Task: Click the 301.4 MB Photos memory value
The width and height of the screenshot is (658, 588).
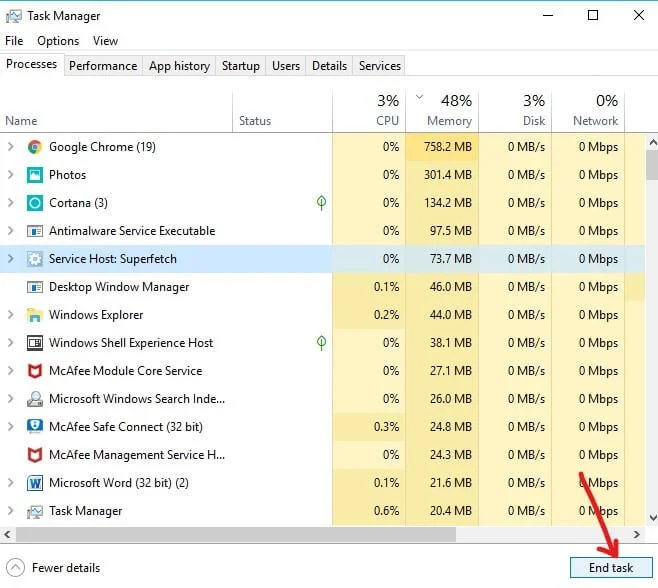Action: click(x=448, y=175)
